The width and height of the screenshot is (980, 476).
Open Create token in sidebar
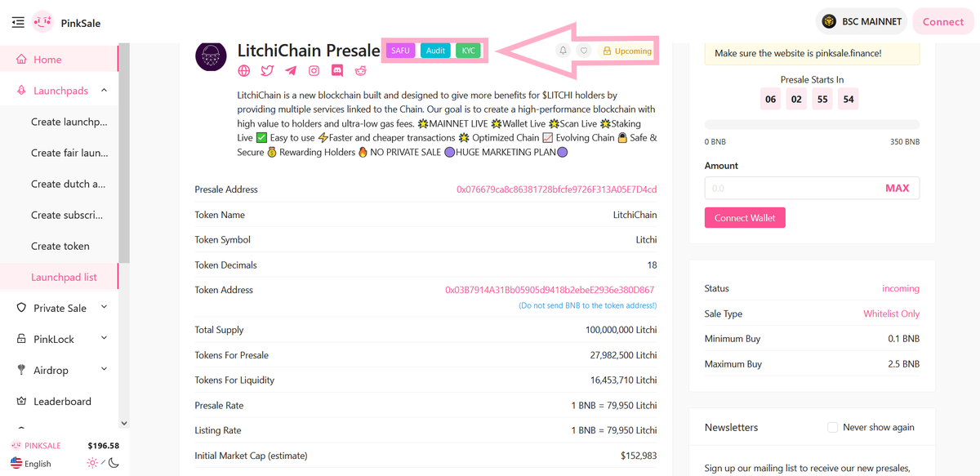pyautogui.click(x=59, y=246)
